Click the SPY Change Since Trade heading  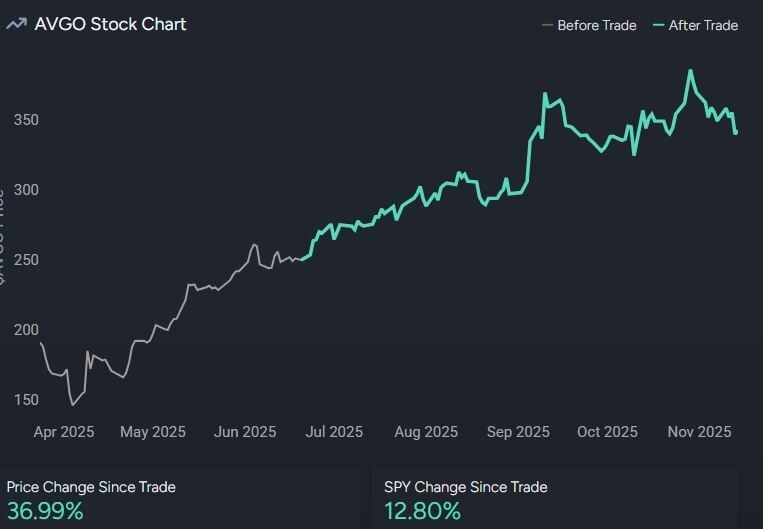coord(465,487)
